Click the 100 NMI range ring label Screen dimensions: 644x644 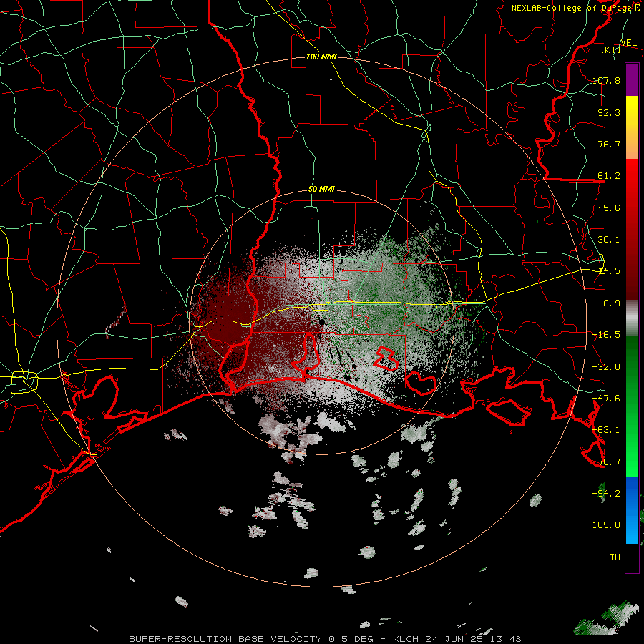[x=321, y=57]
